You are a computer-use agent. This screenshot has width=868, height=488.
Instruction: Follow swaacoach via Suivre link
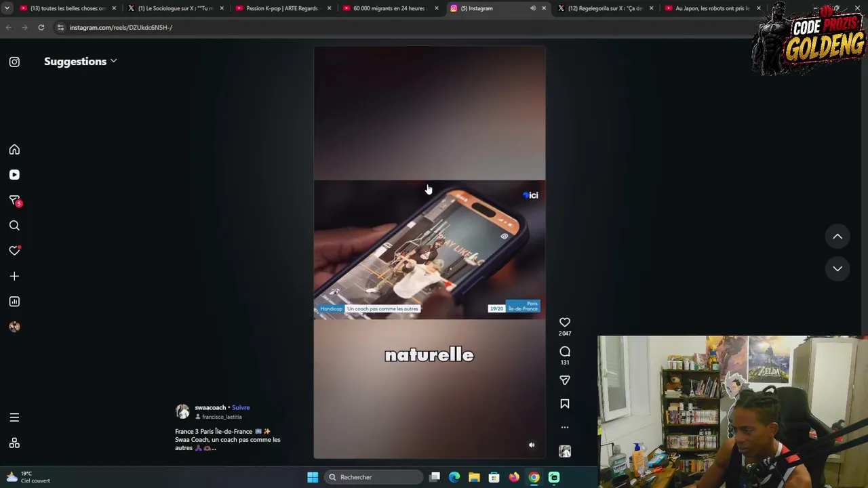tap(241, 408)
